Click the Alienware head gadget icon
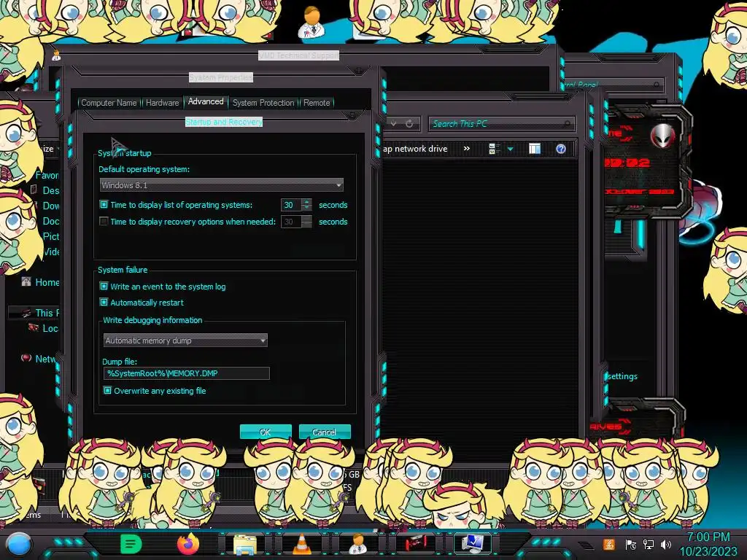The image size is (747, 560). tap(662, 135)
